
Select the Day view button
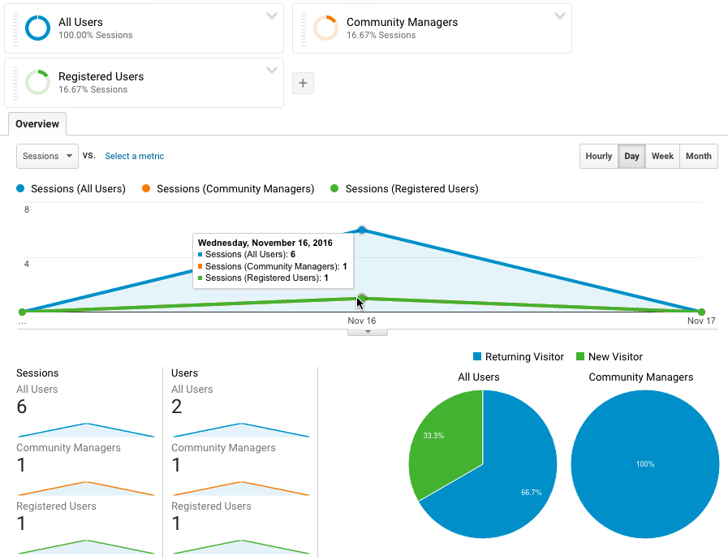(x=631, y=156)
